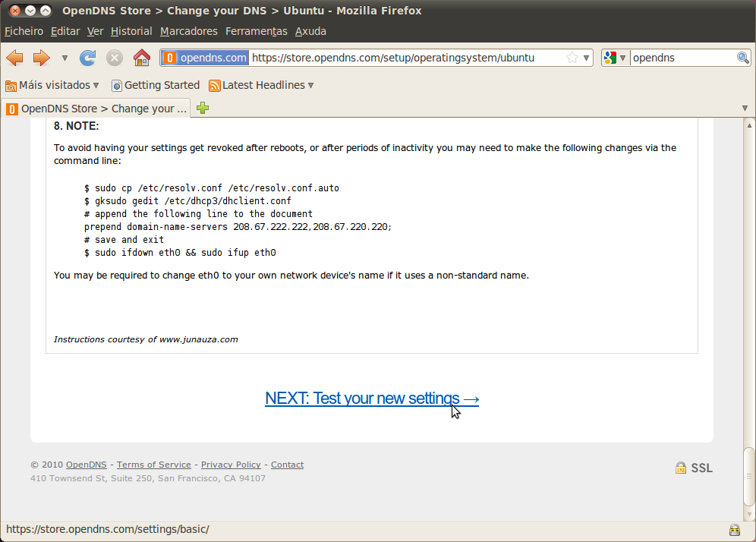Click the status bar security padlock icon
The height and width of the screenshot is (542, 756).
[x=734, y=530]
